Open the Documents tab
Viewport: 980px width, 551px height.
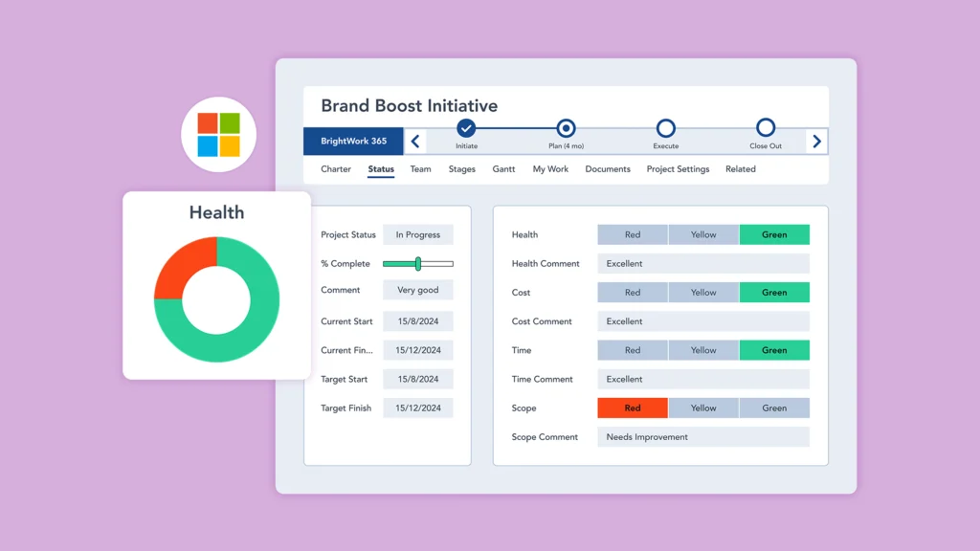608,169
